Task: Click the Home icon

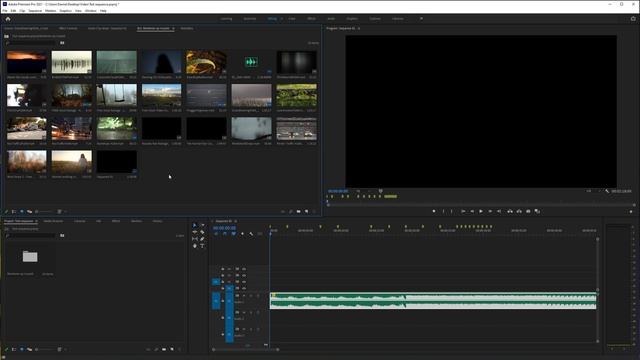Action: click(8, 19)
